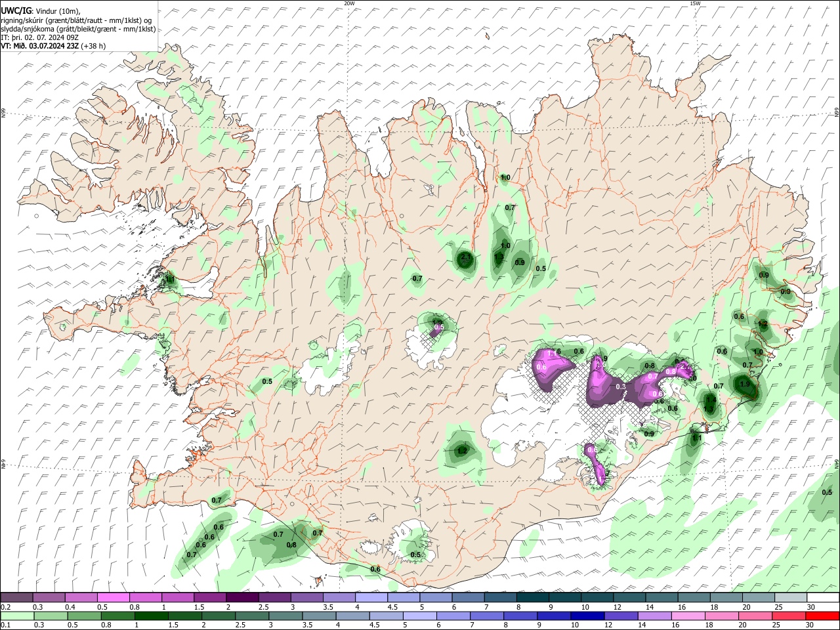Screen dimensions: 840x630
Task: Pick the rain swatch between 12 and 14
Action: click(621, 616)
